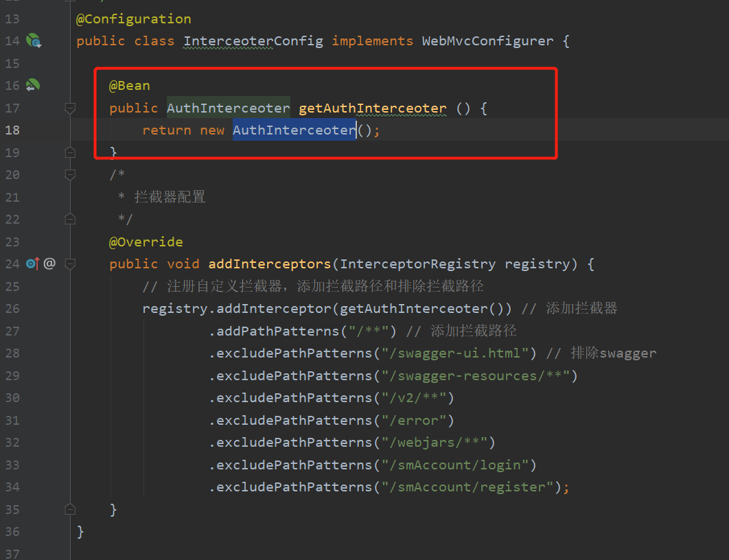Click the @Configuration annotation
729x560 pixels.
pos(133,19)
